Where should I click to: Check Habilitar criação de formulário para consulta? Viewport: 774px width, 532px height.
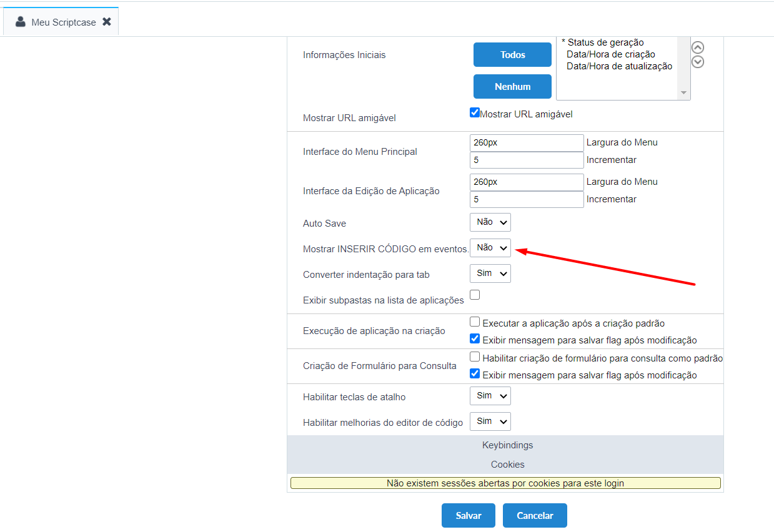click(x=475, y=357)
